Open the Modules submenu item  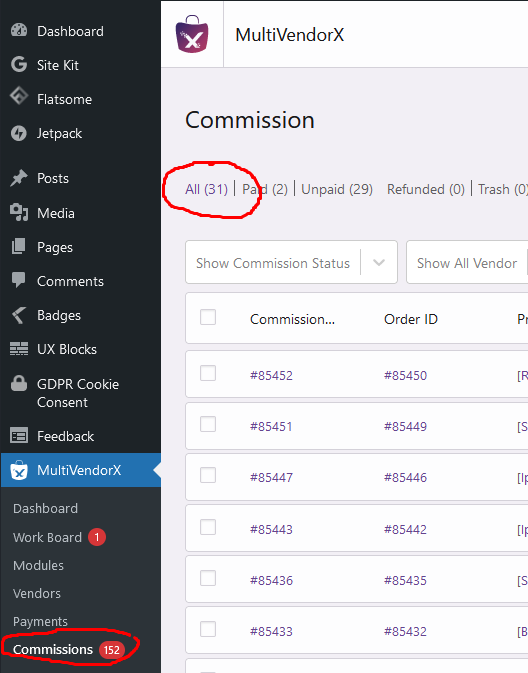tap(38, 565)
